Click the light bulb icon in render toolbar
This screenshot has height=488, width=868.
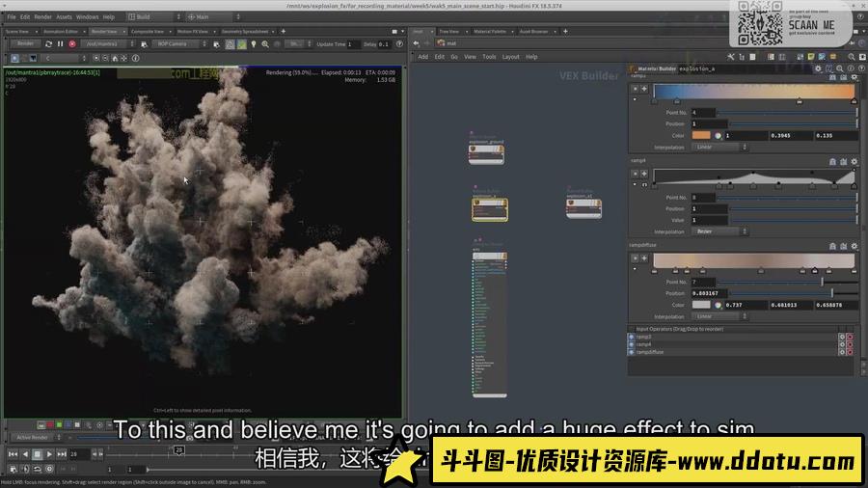click(254, 44)
